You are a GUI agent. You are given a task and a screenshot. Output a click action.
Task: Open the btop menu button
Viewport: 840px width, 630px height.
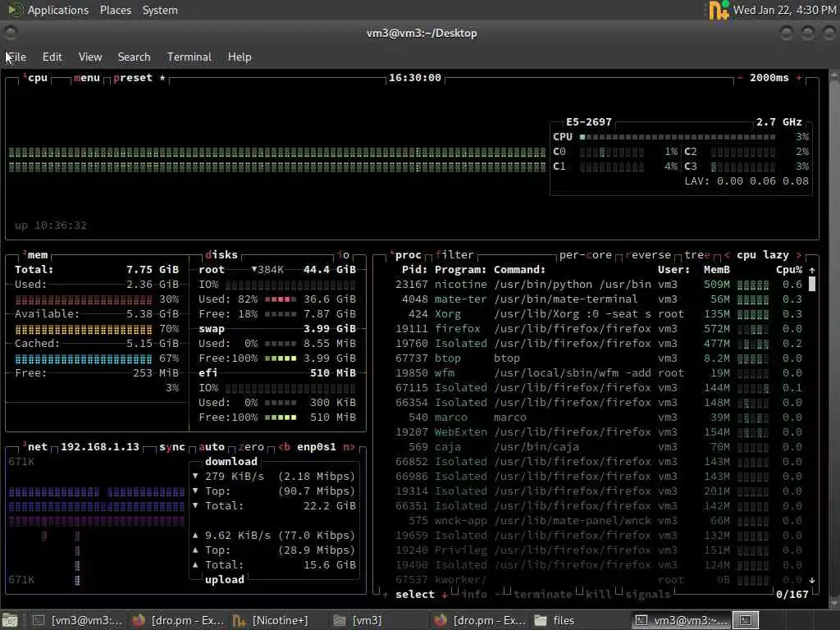coord(87,78)
